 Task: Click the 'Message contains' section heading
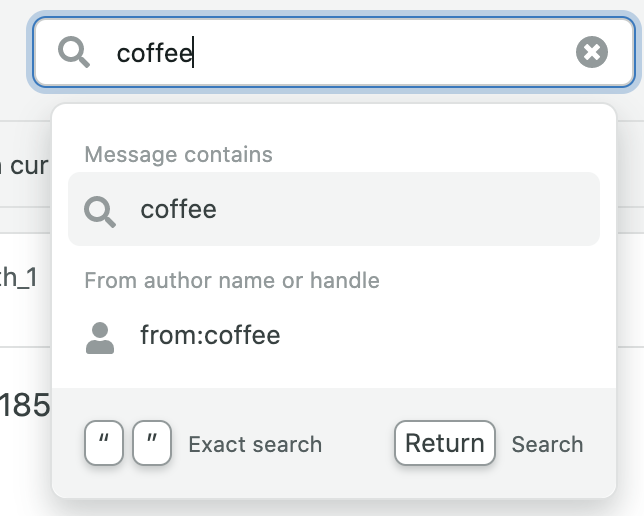coord(179,155)
